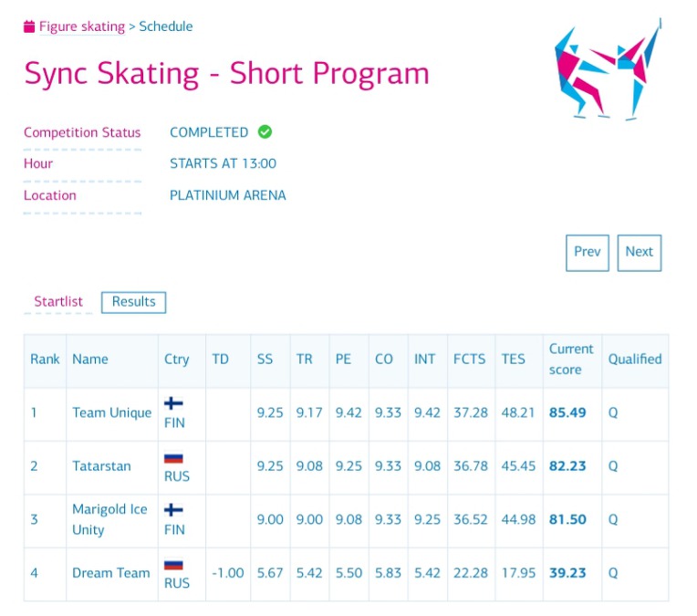Go to the next event with Next
This screenshot has height=616, width=697.
click(640, 253)
